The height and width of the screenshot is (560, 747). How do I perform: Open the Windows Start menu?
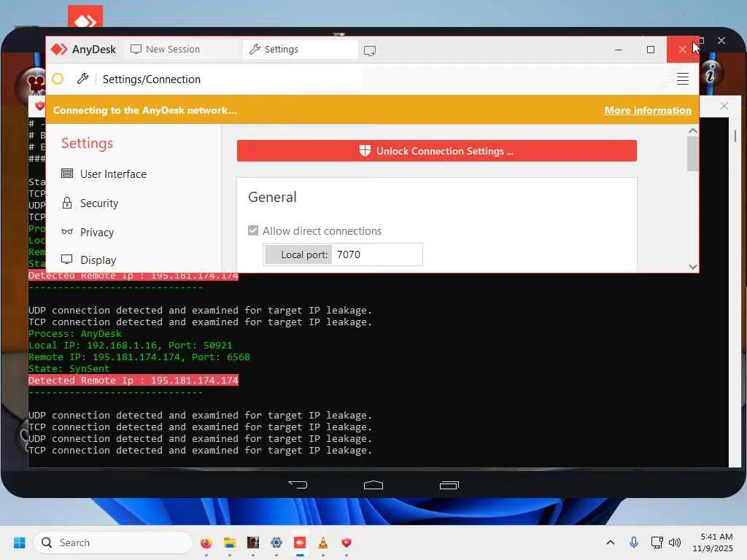coord(20,542)
